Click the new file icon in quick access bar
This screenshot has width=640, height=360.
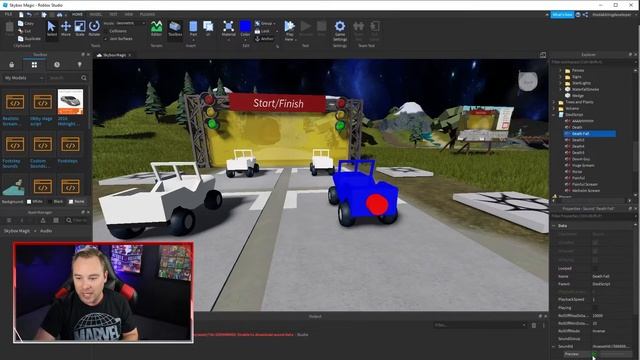click(x=21, y=14)
